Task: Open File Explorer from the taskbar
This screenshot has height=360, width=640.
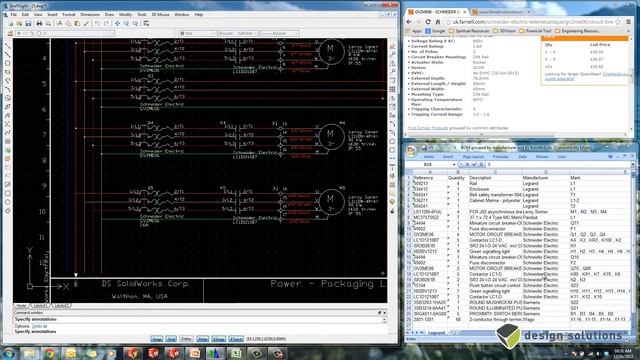Action: pyautogui.click(x=29, y=353)
